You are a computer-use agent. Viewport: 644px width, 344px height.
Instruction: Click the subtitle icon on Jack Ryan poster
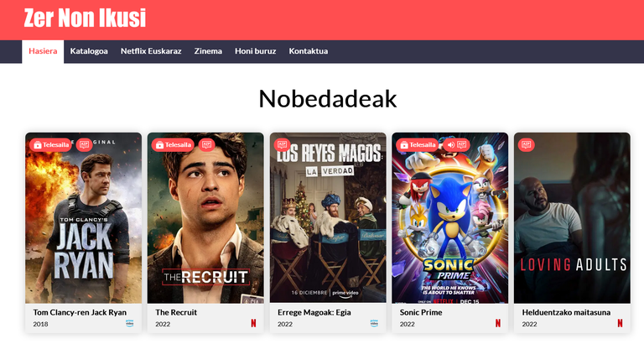pos(84,144)
